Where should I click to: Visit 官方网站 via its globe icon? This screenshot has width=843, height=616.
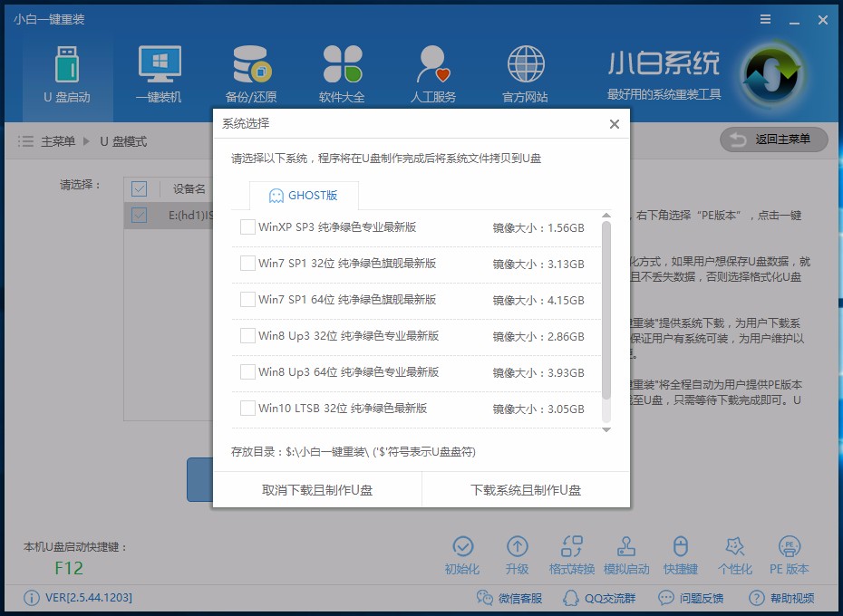tap(524, 68)
